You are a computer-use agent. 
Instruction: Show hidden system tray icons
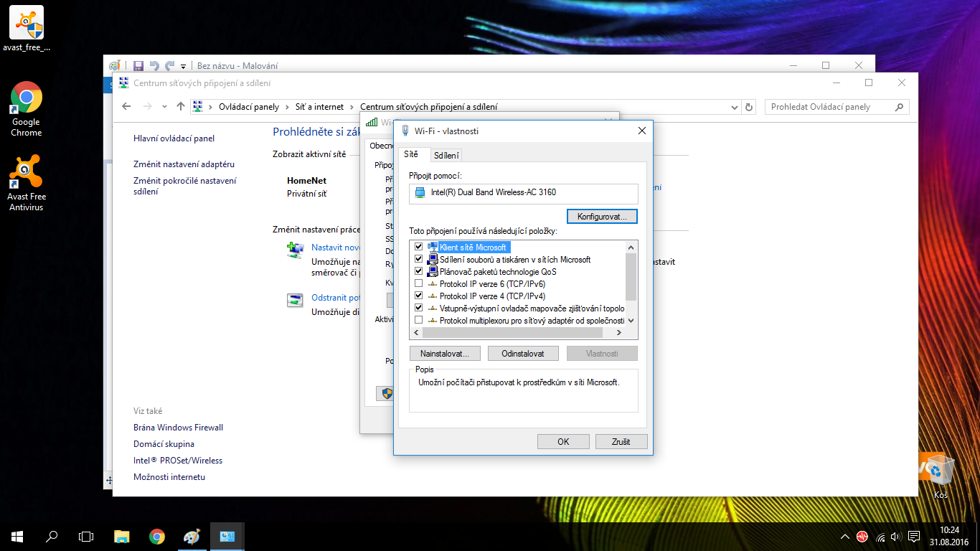(x=844, y=537)
